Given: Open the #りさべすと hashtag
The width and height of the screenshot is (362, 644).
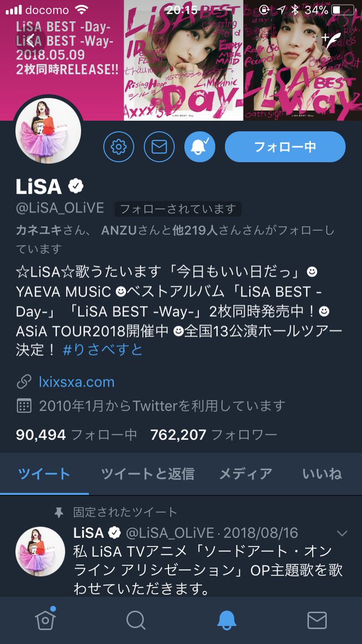Looking at the screenshot, I should (102, 350).
